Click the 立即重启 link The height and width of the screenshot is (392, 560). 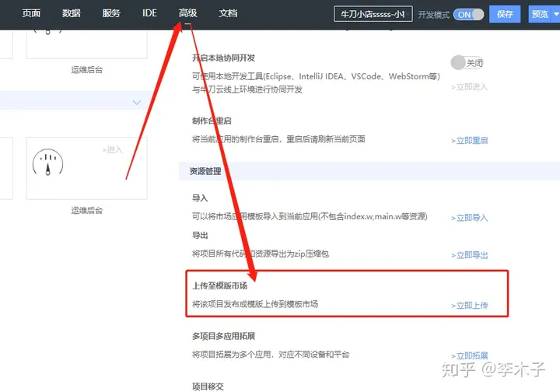coord(470,141)
